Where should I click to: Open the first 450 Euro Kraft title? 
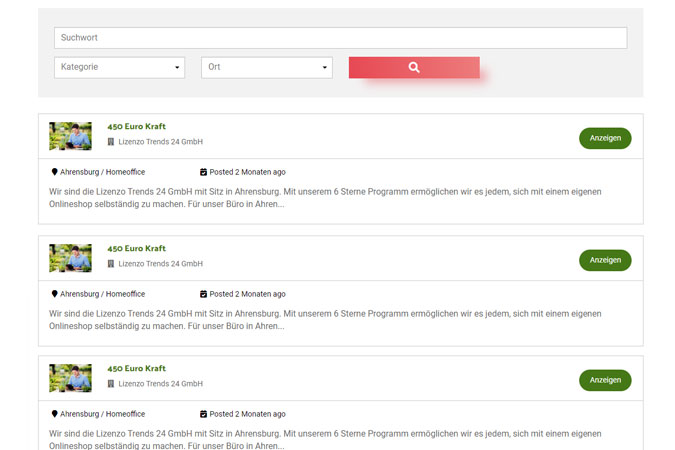[x=136, y=127]
